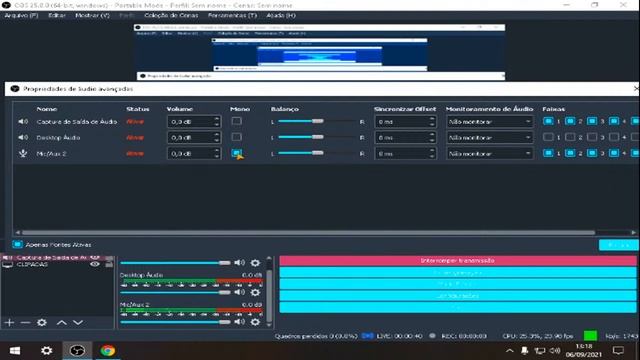Click speaker icon of Captura de Saída de Áudio row
Viewport: 640px width, 360px height.
tap(23, 122)
